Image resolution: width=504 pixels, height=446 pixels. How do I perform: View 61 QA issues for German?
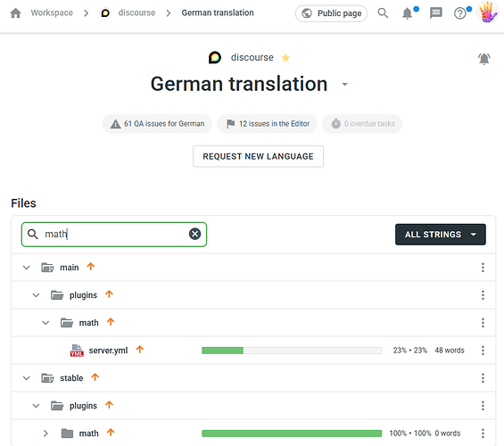tap(157, 124)
